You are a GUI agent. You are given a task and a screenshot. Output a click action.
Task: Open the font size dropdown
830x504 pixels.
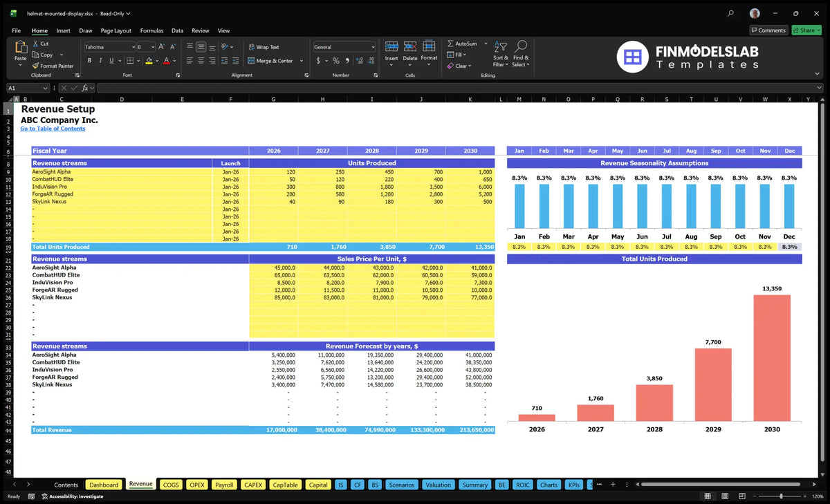pos(152,47)
